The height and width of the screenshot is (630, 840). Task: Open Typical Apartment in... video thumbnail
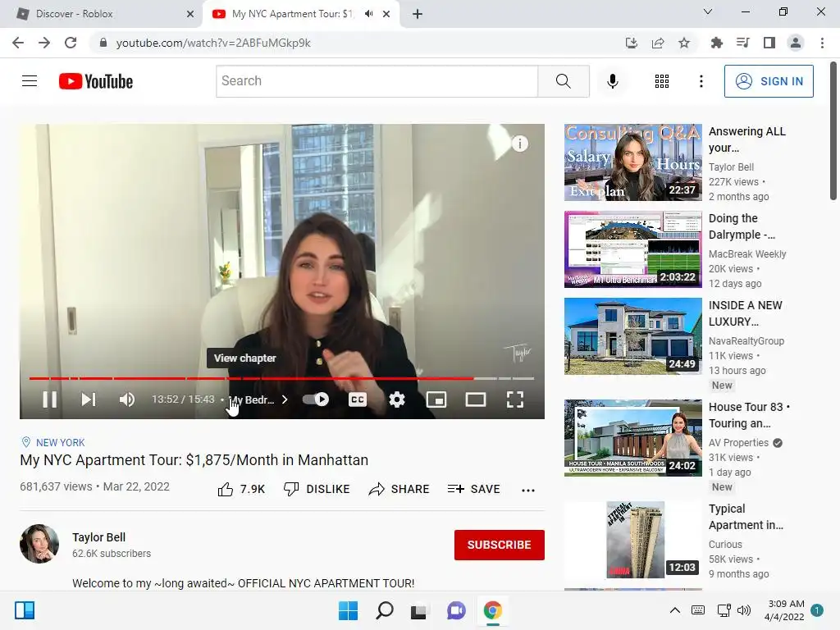click(632, 540)
